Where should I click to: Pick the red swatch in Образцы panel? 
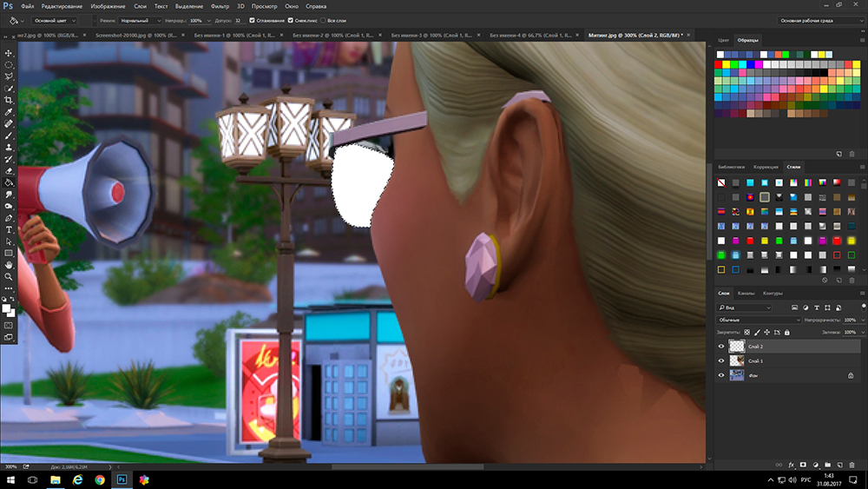[x=720, y=63]
